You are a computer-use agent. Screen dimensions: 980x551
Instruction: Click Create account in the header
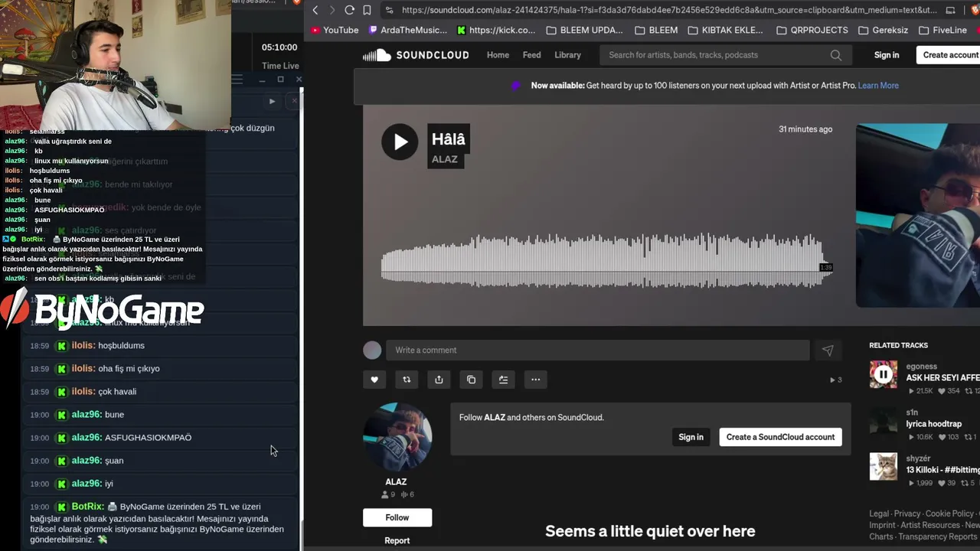point(949,55)
